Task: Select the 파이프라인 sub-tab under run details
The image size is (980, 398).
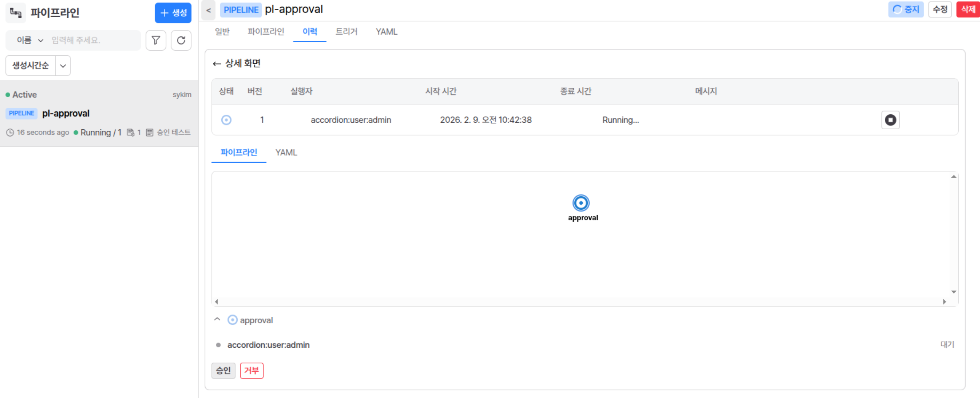Action: point(239,152)
